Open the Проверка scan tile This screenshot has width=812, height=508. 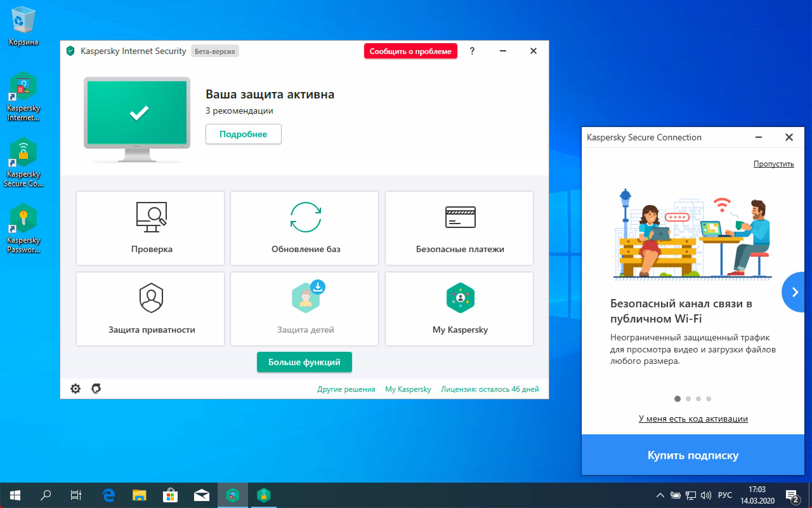pyautogui.click(x=150, y=228)
